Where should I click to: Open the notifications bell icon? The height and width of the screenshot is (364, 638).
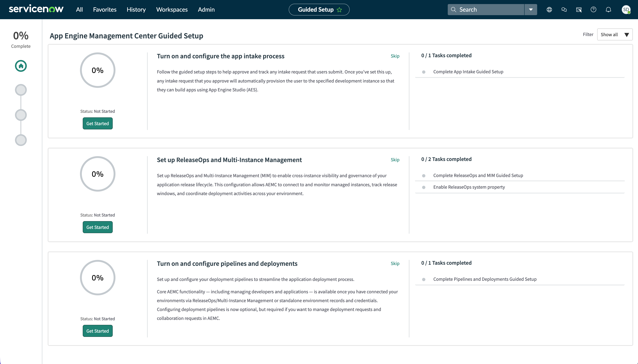coord(608,9)
